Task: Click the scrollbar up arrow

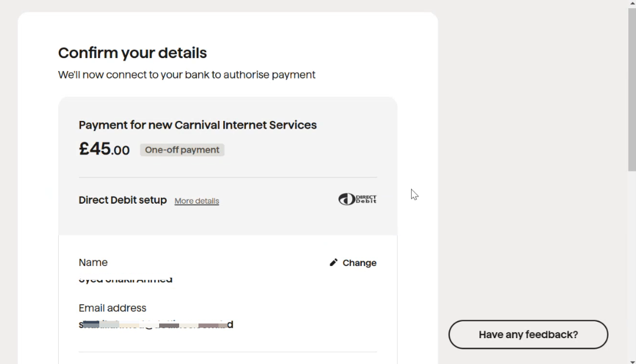Action: click(632, 3)
